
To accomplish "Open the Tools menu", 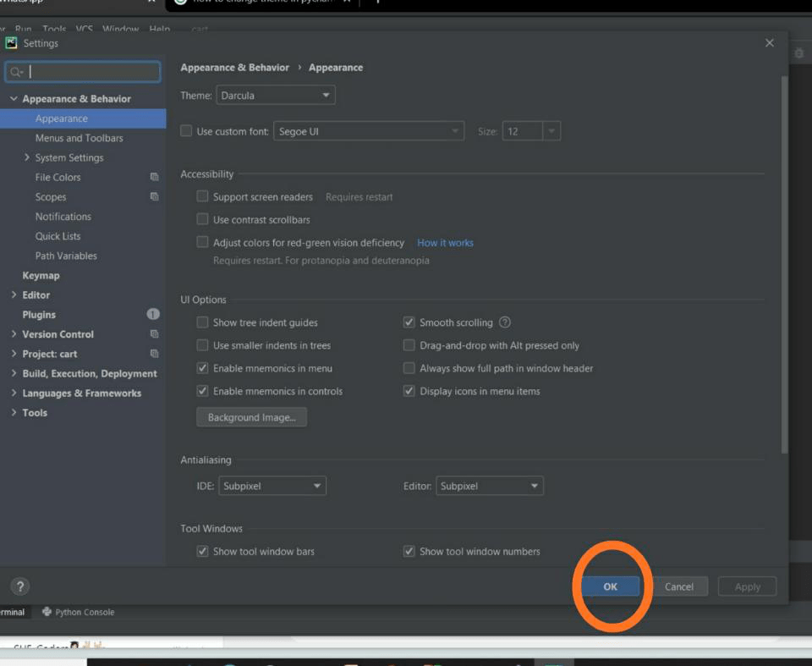I will pos(53,28).
